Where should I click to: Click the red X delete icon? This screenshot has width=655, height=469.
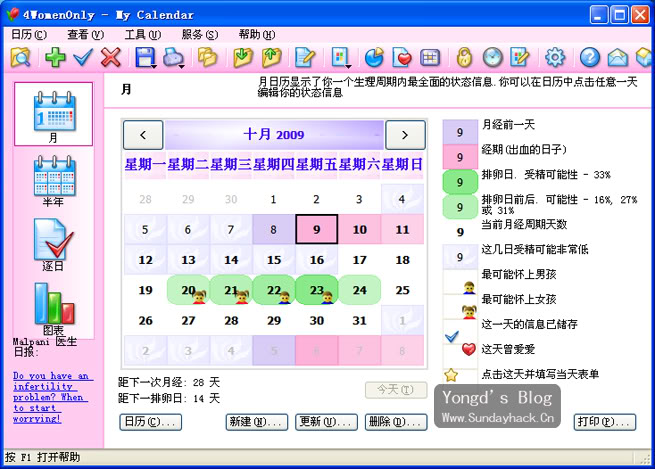point(111,57)
